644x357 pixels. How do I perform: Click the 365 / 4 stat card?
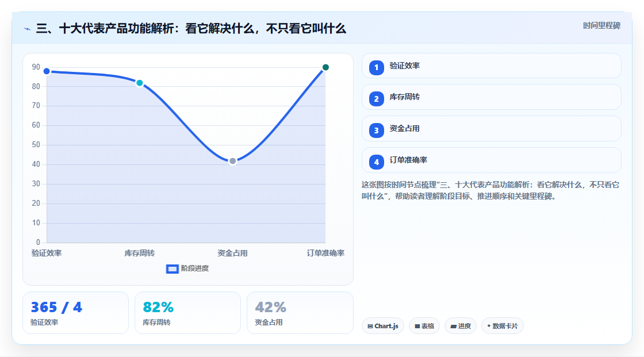75,313
